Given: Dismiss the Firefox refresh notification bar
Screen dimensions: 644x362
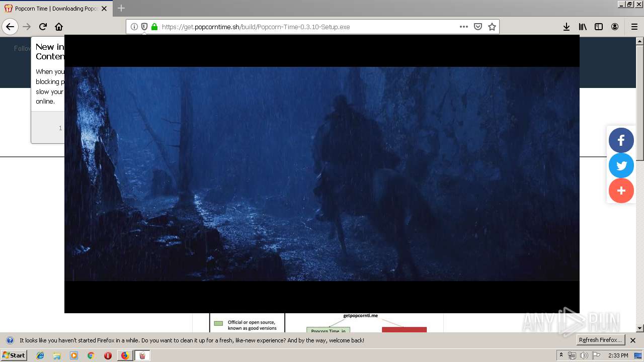Looking at the screenshot, I should [x=633, y=340].
